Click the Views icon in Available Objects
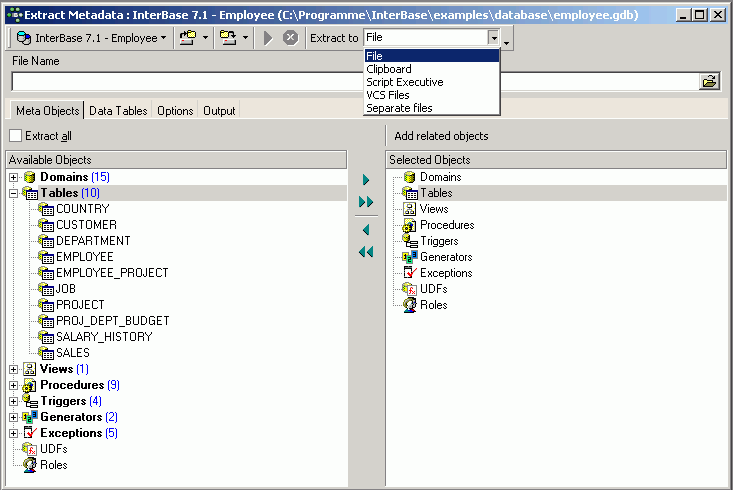Viewport: 733px width, 490px height. click(29, 369)
